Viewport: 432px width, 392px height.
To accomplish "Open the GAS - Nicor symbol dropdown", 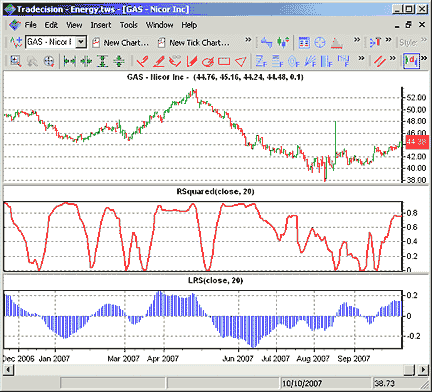I will click(81, 42).
